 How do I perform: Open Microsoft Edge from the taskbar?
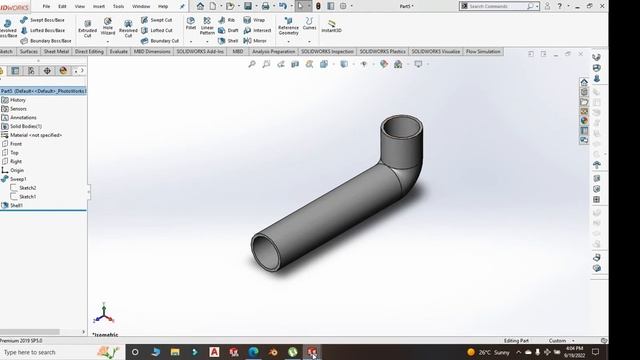point(253,352)
